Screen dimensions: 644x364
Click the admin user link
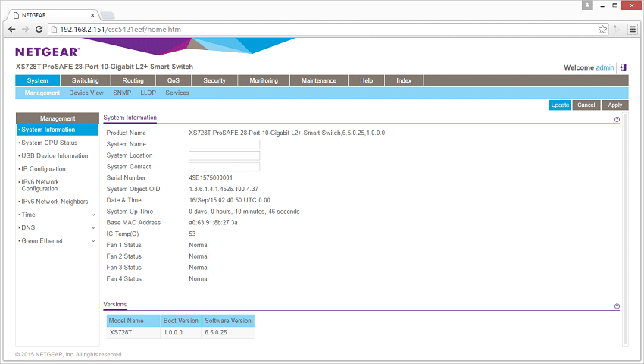click(x=605, y=67)
